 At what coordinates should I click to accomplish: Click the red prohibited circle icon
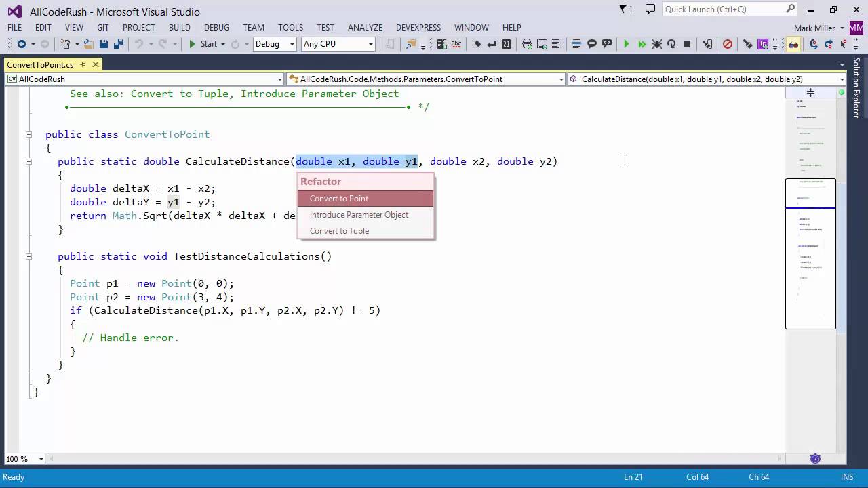pyautogui.click(x=727, y=44)
